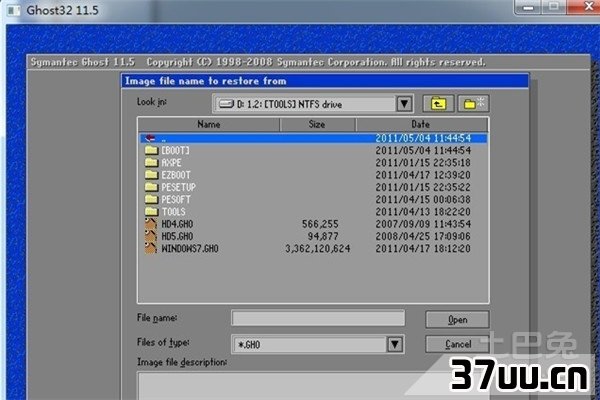Click the date 2011/04/17 18:12:20
The image size is (600, 400).
(x=423, y=248)
